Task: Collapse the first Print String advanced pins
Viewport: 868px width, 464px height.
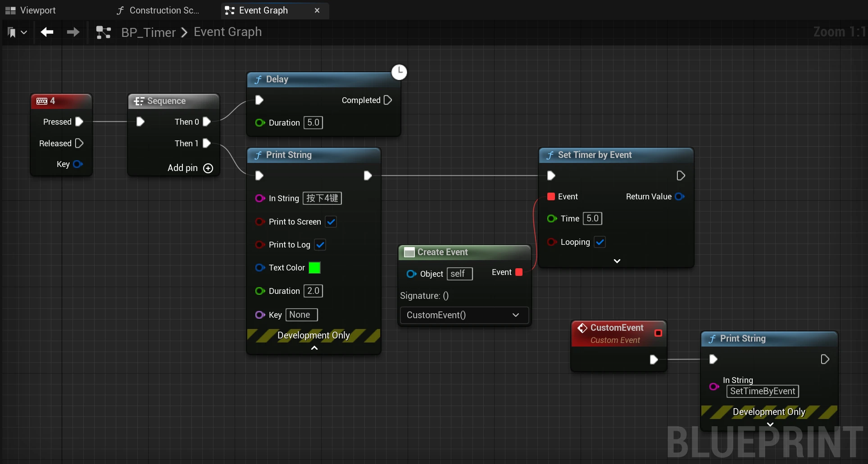Action: tap(314, 348)
